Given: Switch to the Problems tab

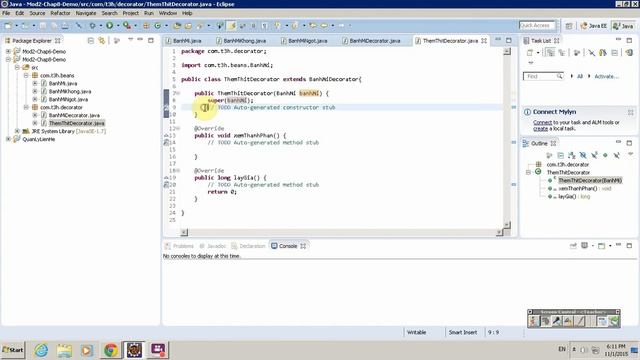Looking at the screenshot, I should pos(179,246).
